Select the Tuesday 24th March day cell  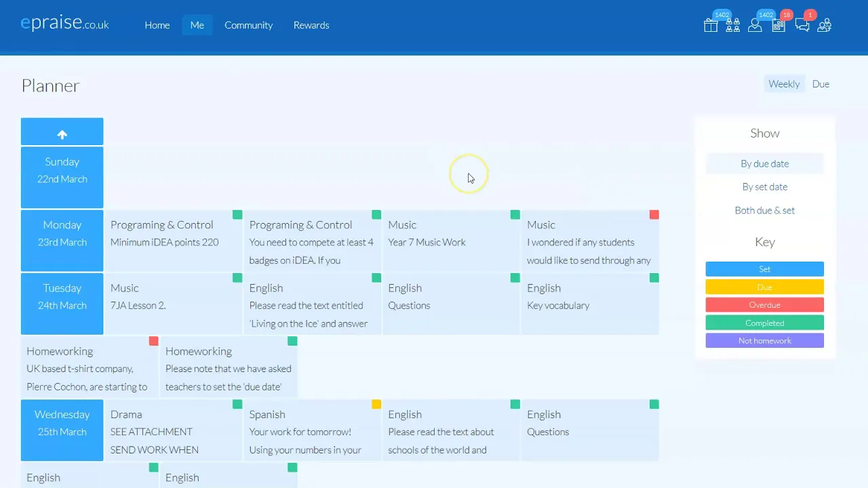tap(62, 304)
